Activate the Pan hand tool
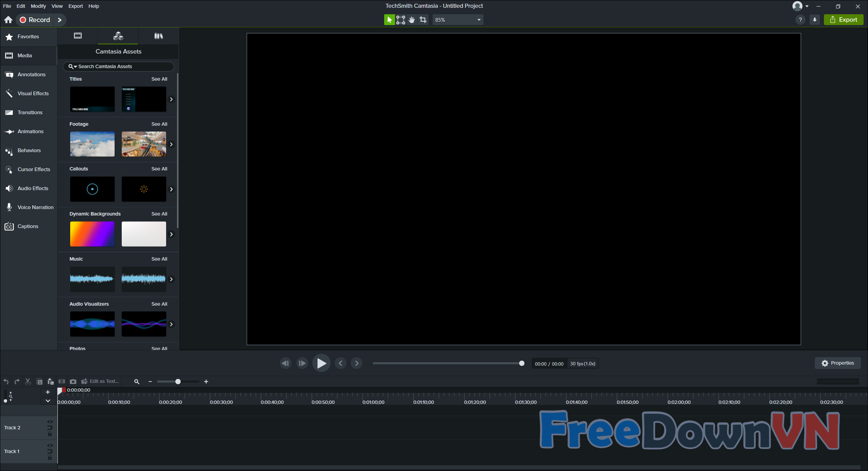Image resolution: width=868 pixels, height=471 pixels. (412, 20)
